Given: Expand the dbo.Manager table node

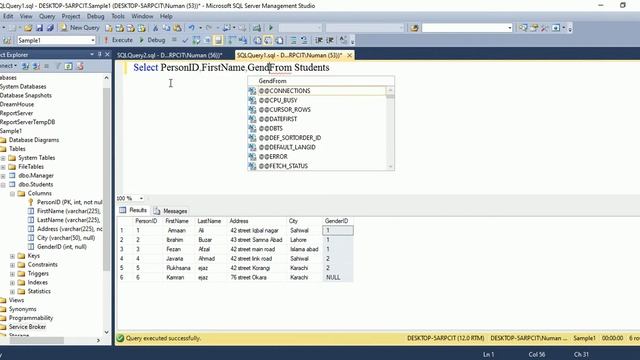Looking at the screenshot, I should point(3,176).
